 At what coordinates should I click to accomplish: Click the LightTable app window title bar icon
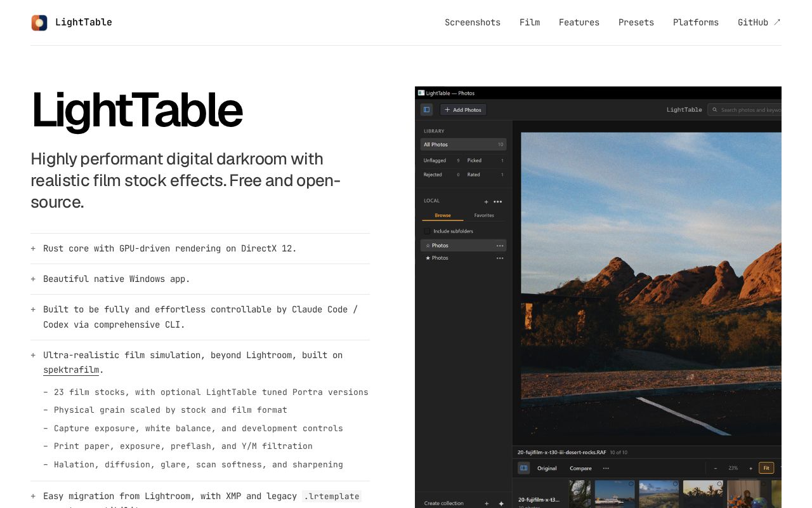[421, 93]
